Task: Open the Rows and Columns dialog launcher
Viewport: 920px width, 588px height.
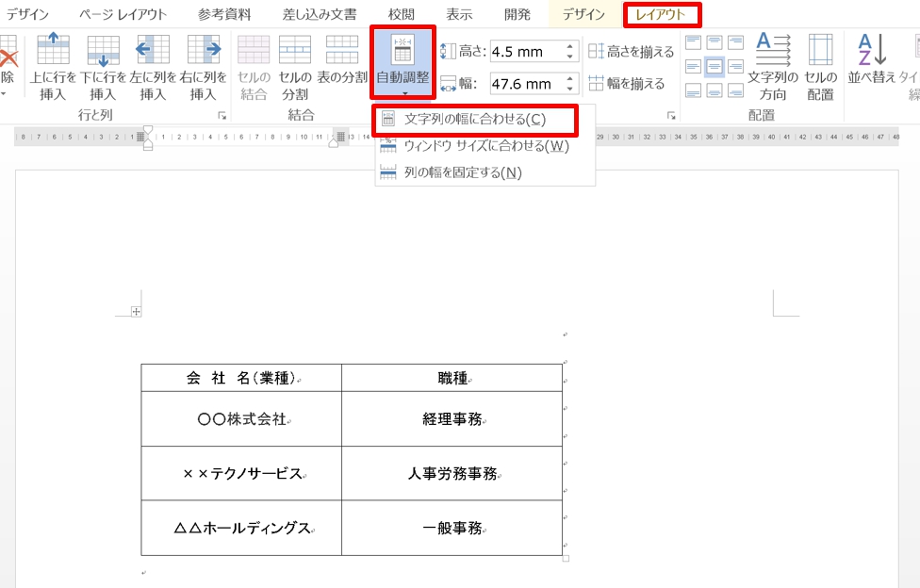Action: tap(222, 116)
